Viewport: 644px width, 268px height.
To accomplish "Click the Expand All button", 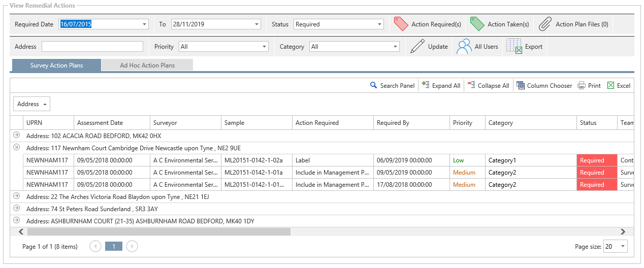I will coord(441,86).
